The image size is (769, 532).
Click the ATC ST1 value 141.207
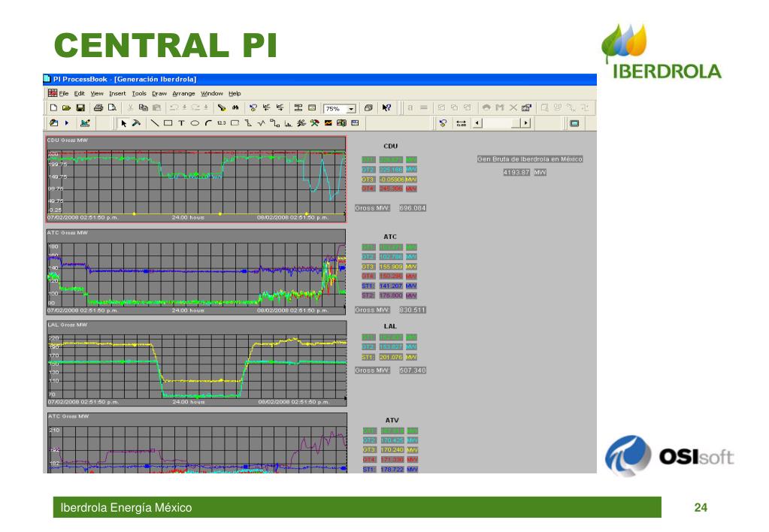391,286
